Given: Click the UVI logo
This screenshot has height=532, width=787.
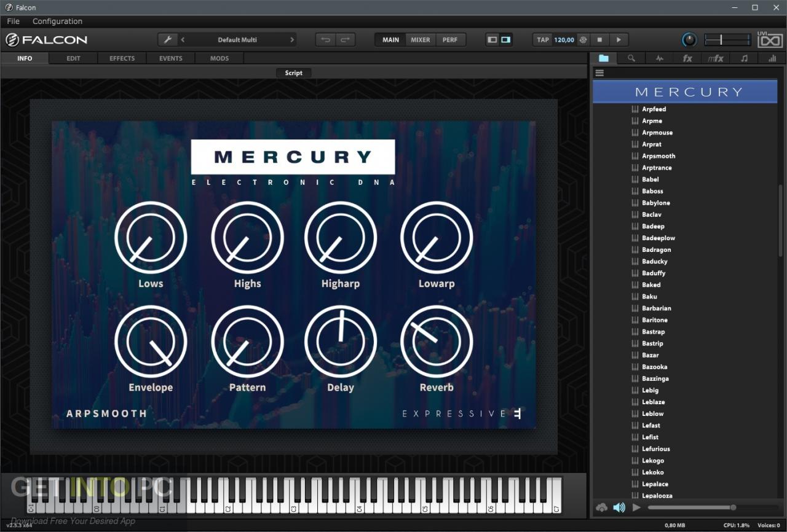Looking at the screenshot, I should click(770, 40).
